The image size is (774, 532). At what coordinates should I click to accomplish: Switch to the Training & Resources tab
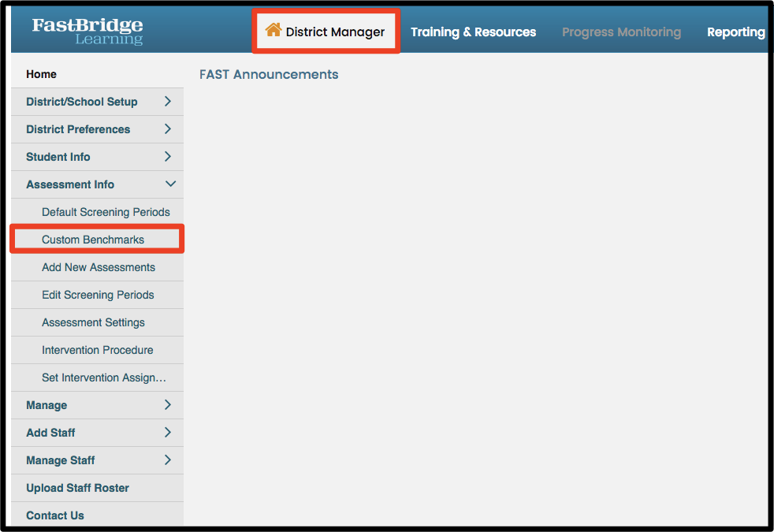tap(473, 32)
